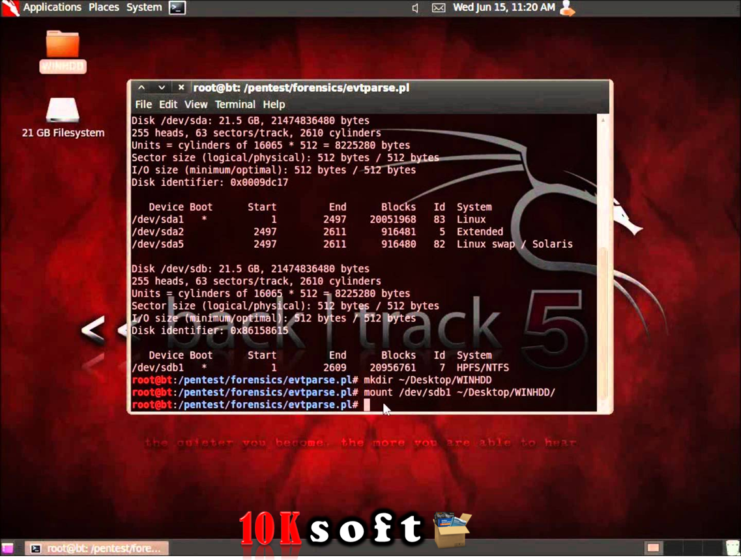
Task: Click the /dev/sdb1 partition row
Action: (321, 367)
